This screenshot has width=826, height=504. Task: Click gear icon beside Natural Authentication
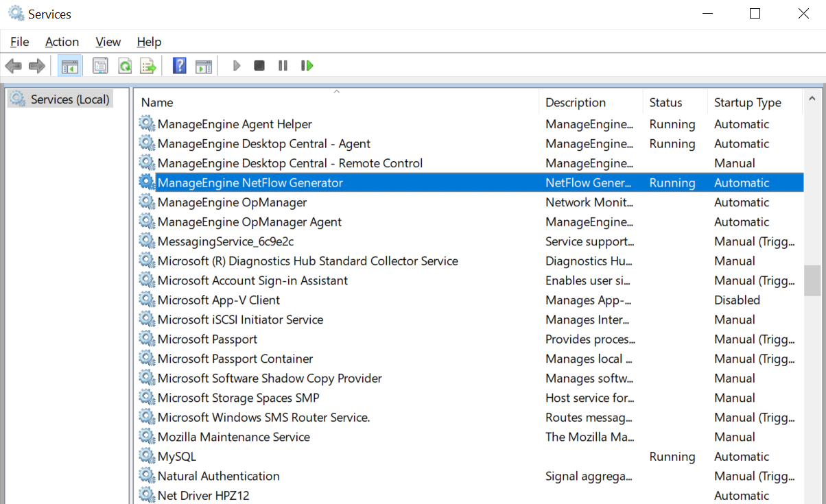click(x=147, y=476)
